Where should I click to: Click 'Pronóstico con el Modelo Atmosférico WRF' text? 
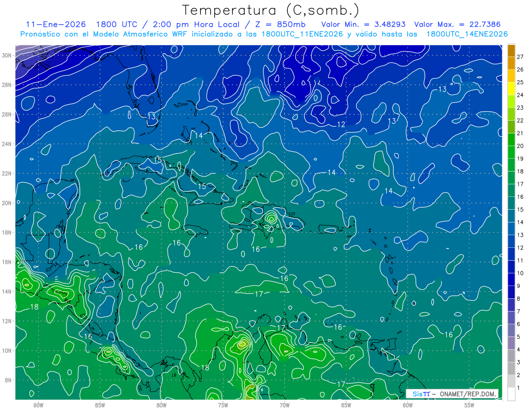[105, 34]
